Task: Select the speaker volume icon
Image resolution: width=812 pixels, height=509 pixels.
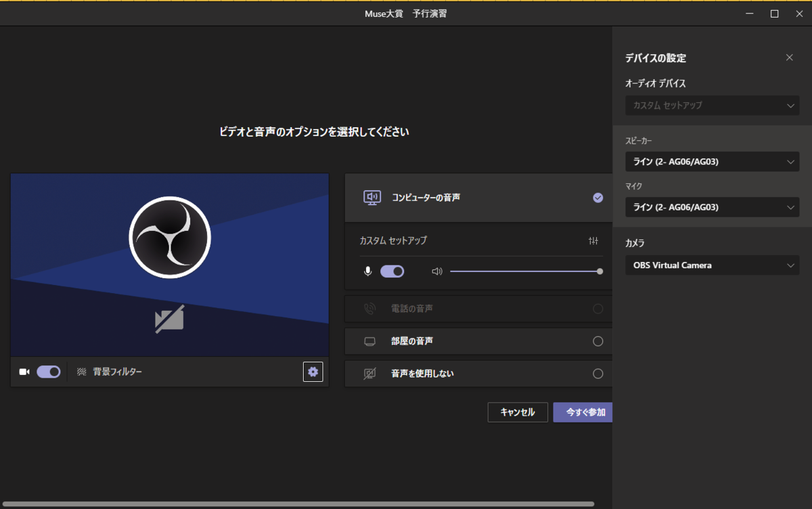Action: 436,271
